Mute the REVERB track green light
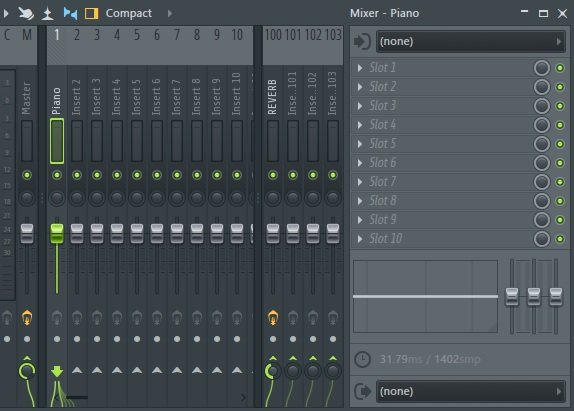The width and height of the screenshot is (574, 411). 273,175
